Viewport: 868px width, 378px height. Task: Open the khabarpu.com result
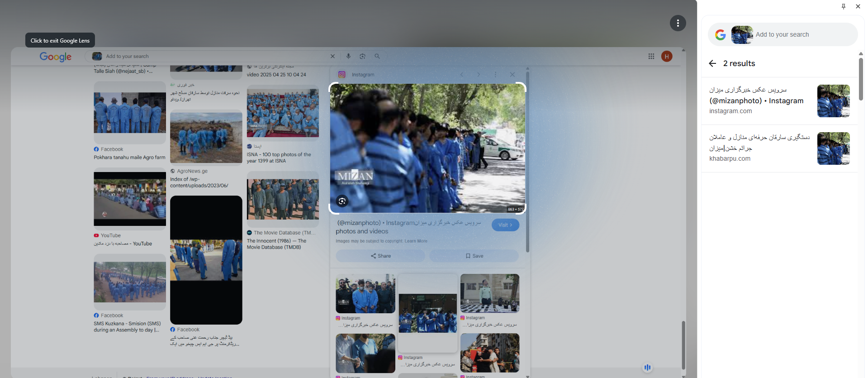779,148
